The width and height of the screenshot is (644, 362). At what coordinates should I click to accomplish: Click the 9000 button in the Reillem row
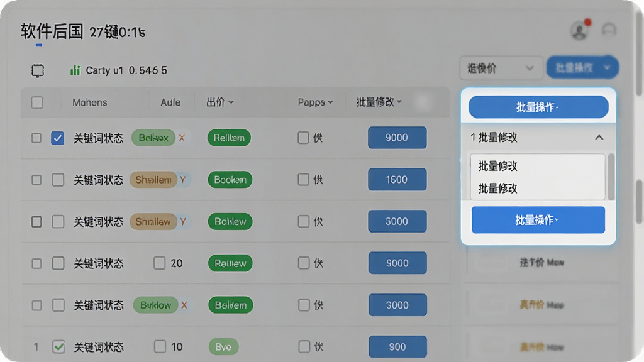click(397, 138)
